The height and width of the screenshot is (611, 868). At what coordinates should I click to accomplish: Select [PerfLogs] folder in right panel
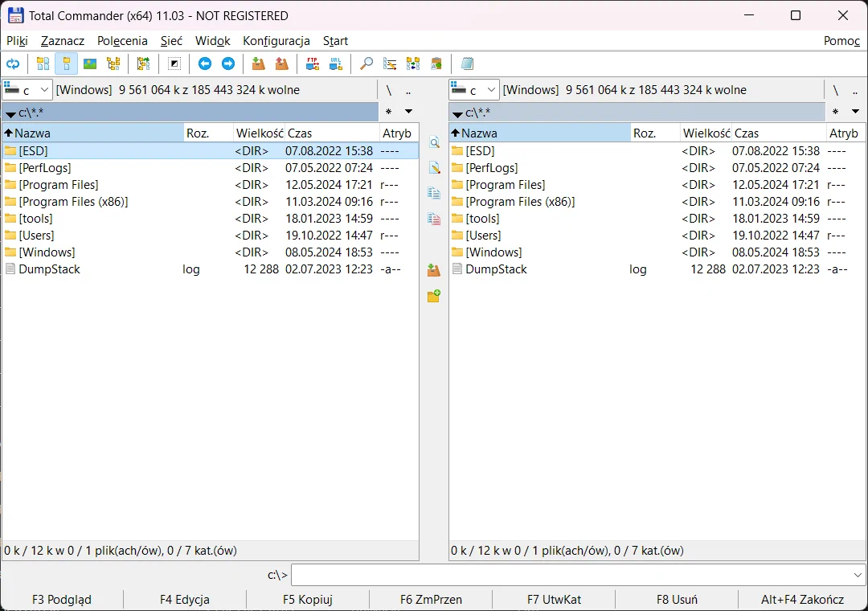tap(657, 168)
